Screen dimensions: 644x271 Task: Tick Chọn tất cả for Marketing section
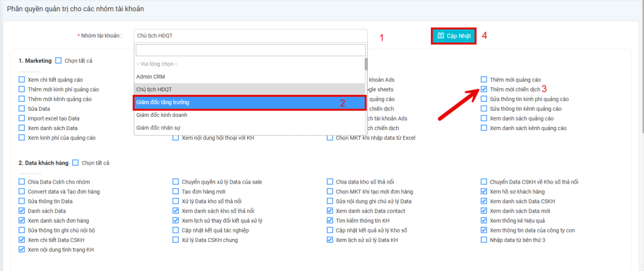click(58, 60)
